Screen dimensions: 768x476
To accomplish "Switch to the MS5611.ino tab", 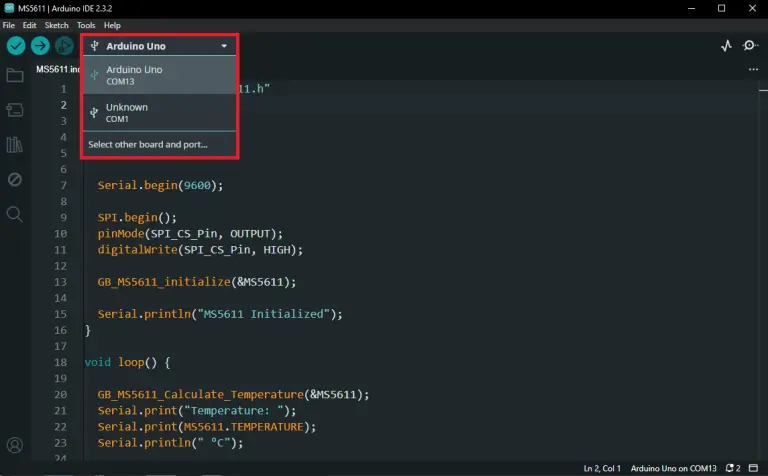I will 57,70.
